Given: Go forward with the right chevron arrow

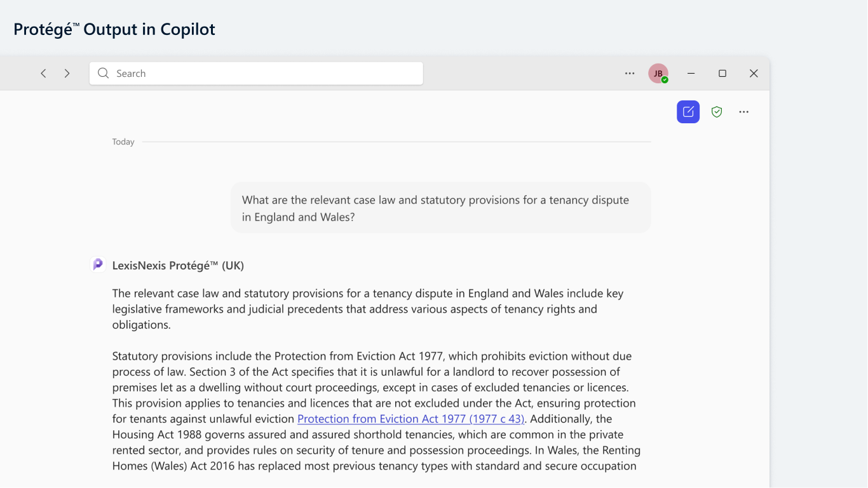Looking at the screenshot, I should point(67,74).
